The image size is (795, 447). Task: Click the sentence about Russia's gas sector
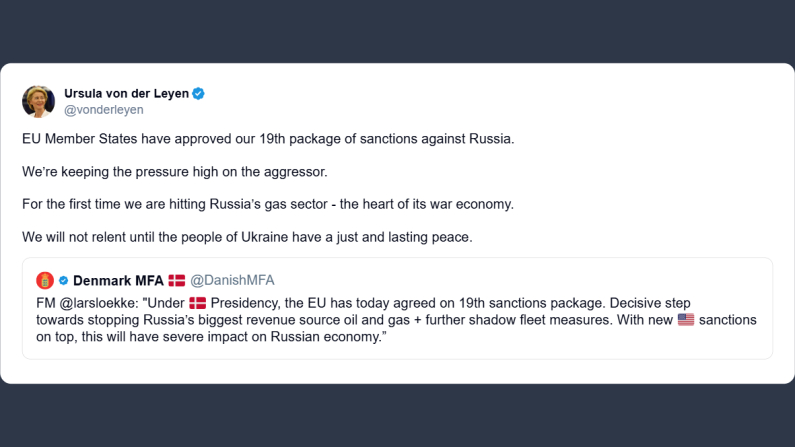tap(268, 204)
